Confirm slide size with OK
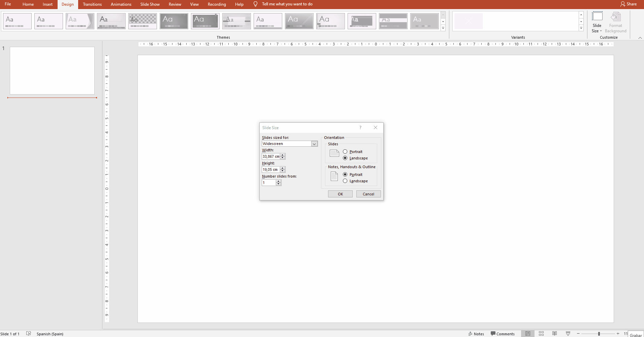Viewport: 644px width, 337px height. click(340, 194)
